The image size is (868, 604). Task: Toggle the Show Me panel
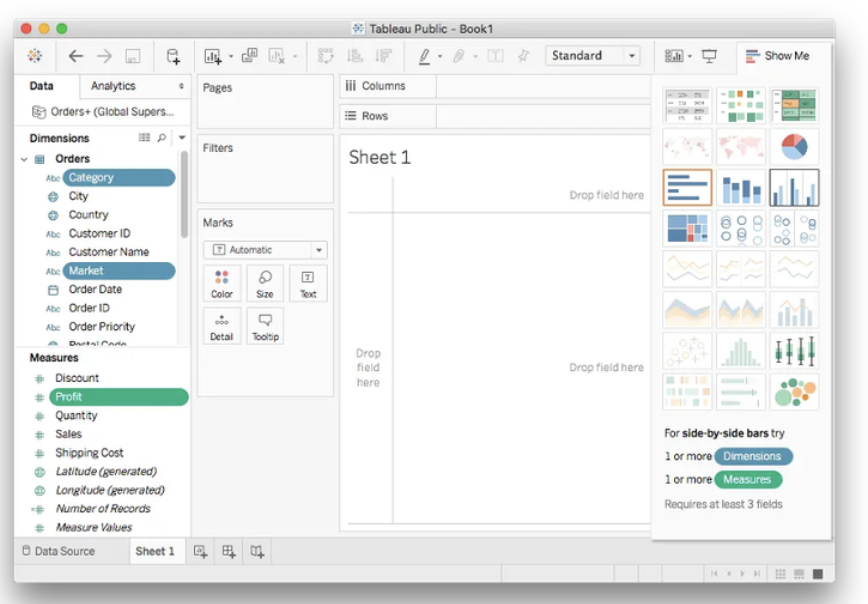778,56
